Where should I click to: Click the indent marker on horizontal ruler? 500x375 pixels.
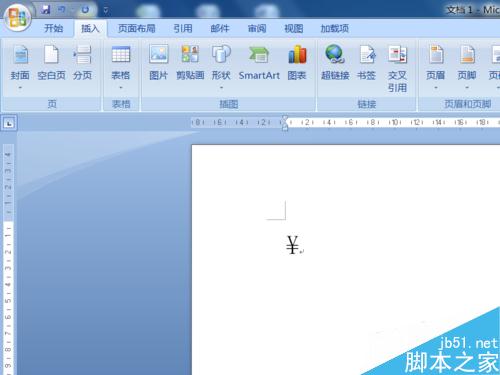[x=285, y=123]
